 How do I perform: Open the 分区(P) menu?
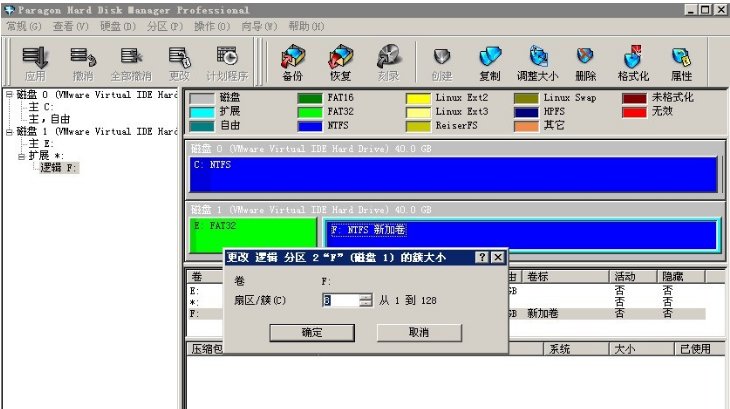[165, 27]
